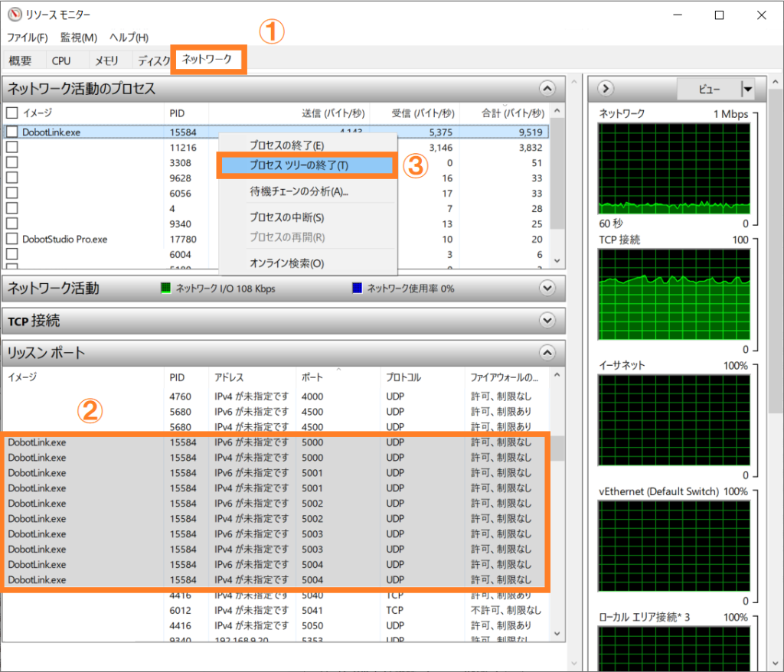Sort by ファイアウォールの... column header
This screenshot has width=784, height=672.
click(507, 377)
